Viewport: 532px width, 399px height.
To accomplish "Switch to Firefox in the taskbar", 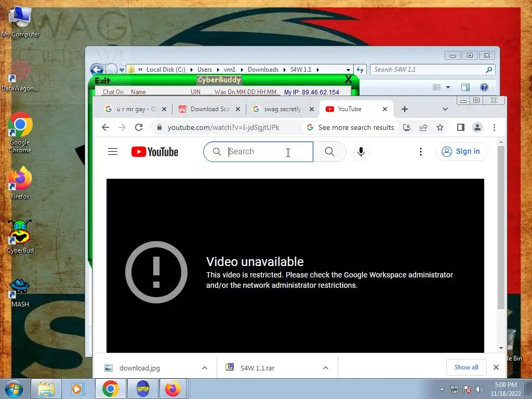I will click(173, 389).
